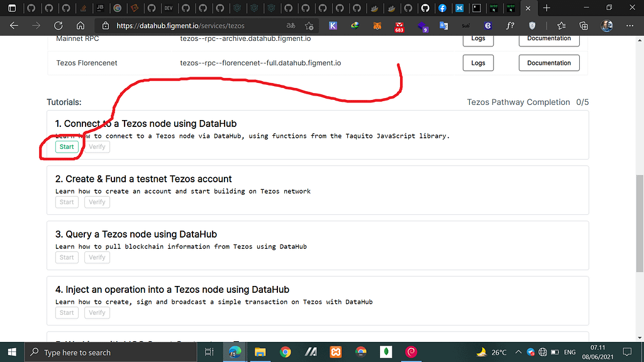
Task: Start Create & Fund a testnet account tutorial
Action: [x=67, y=202]
